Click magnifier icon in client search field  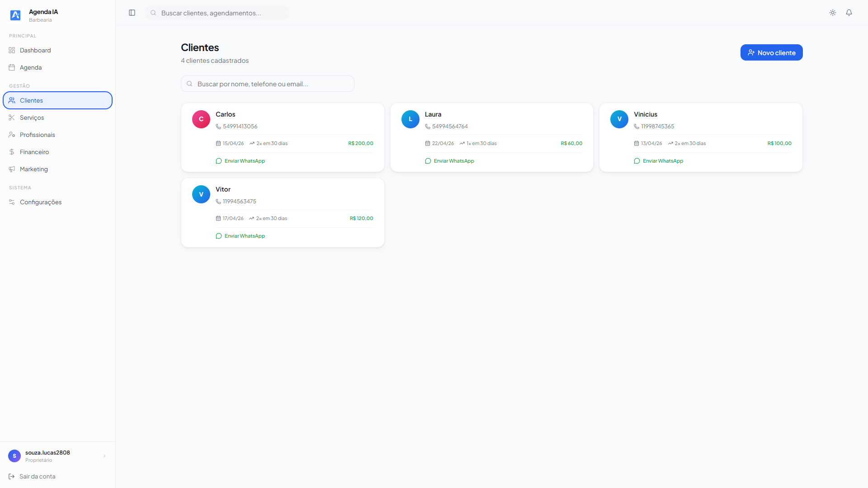[189, 84]
